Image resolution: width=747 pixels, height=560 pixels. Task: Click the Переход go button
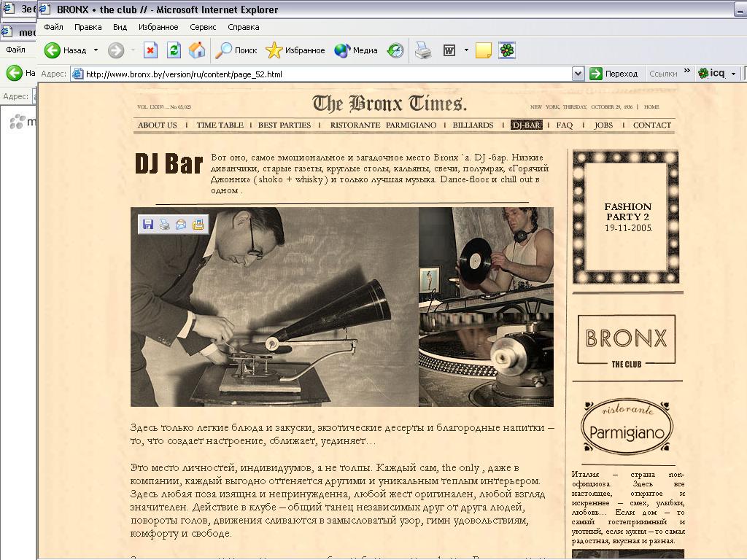point(614,74)
